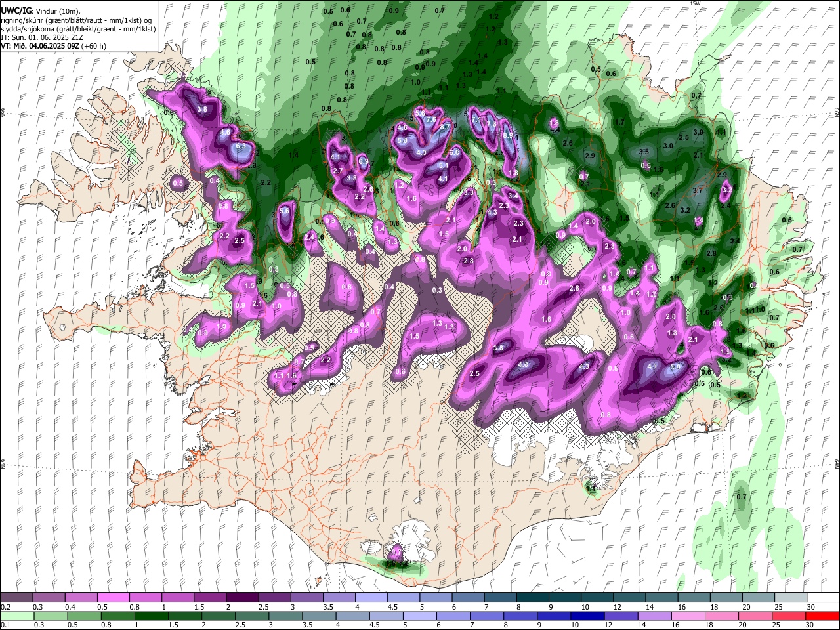Click the bright red 30+ swatch in the legend
The width and height of the screenshot is (840, 630).
coord(823,616)
